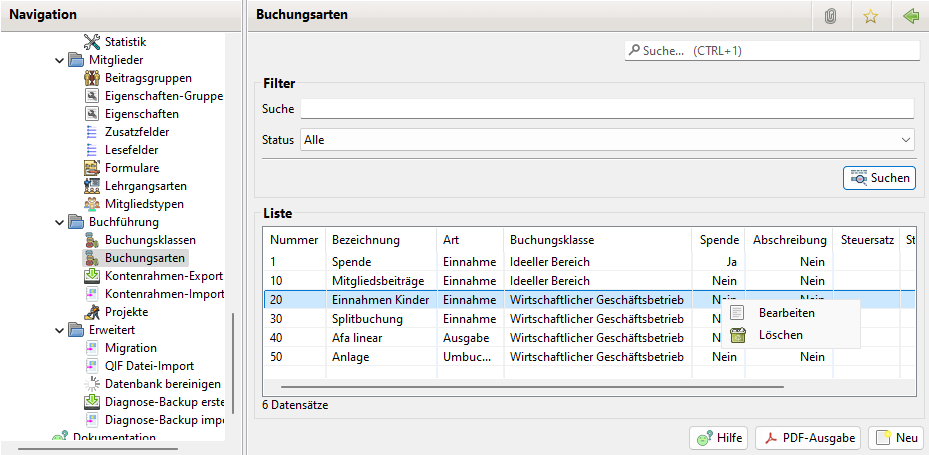929x455 pixels.
Task: Click the paperclip attachment icon
Action: (830, 16)
